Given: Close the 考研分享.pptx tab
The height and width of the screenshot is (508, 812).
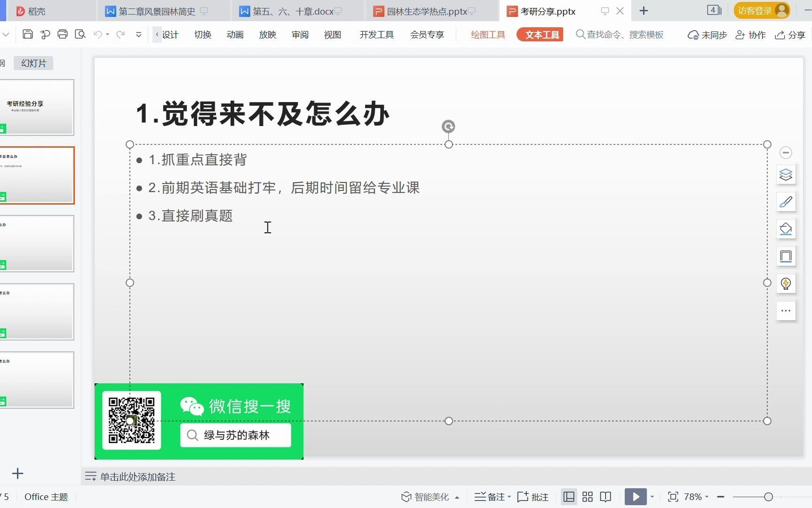Looking at the screenshot, I should (620, 11).
